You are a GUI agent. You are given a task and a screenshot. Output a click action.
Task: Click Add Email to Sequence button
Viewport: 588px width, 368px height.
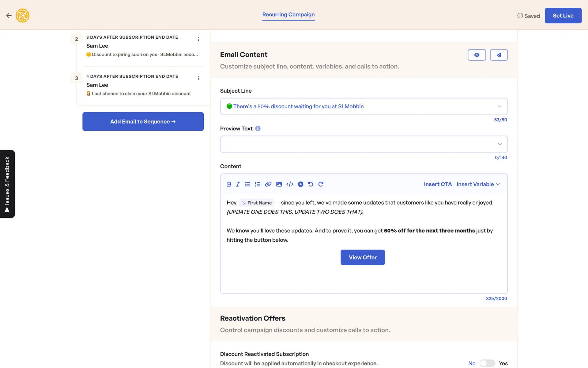point(143,121)
